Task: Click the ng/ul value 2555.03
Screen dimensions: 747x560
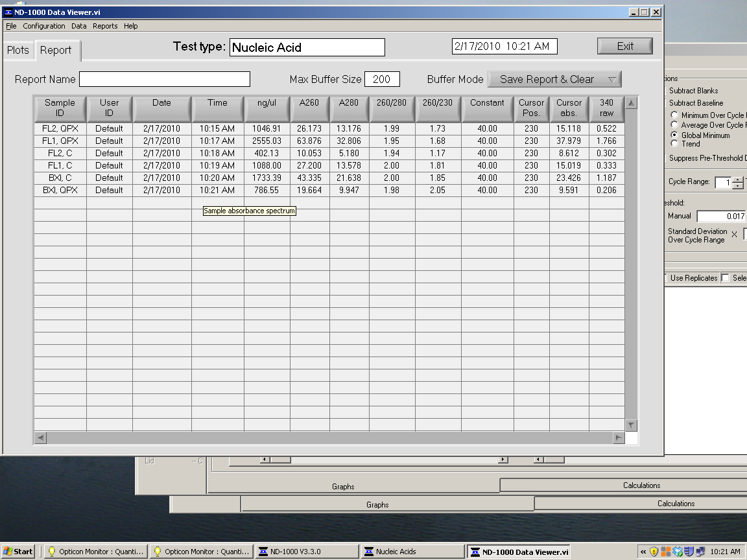Action: pos(267,141)
